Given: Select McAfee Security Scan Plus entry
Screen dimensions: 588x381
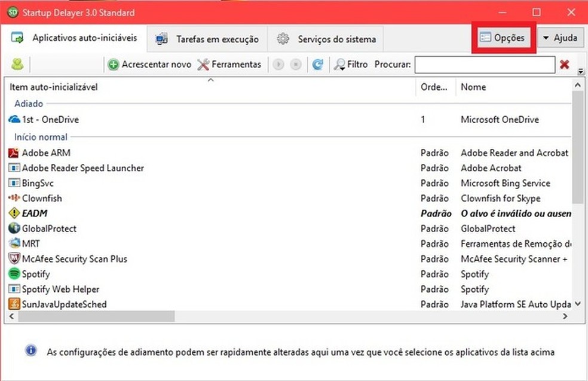Looking at the screenshot, I should tap(75, 258).
